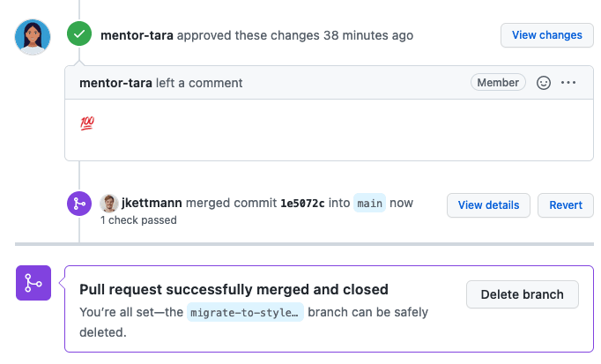This screenshot has width=601, height=364.
Task: Click the purple merge icon on the timeline
Action: 80,204
